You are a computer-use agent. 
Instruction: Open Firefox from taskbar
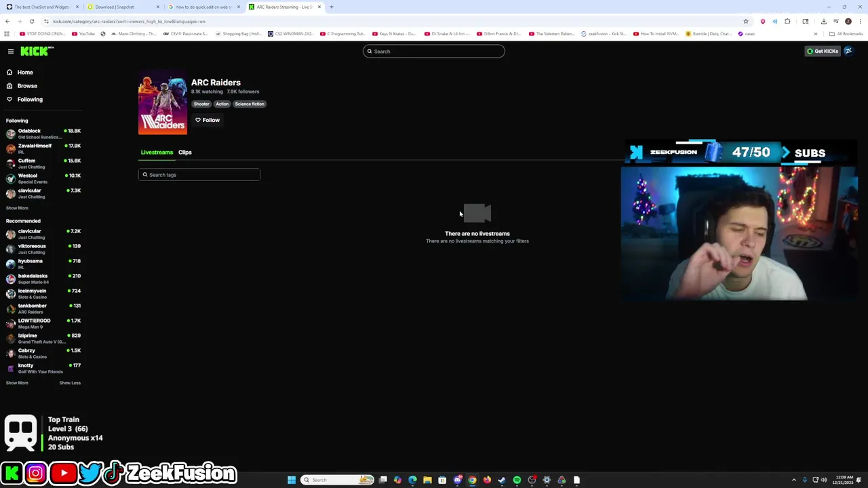(487, 480)
